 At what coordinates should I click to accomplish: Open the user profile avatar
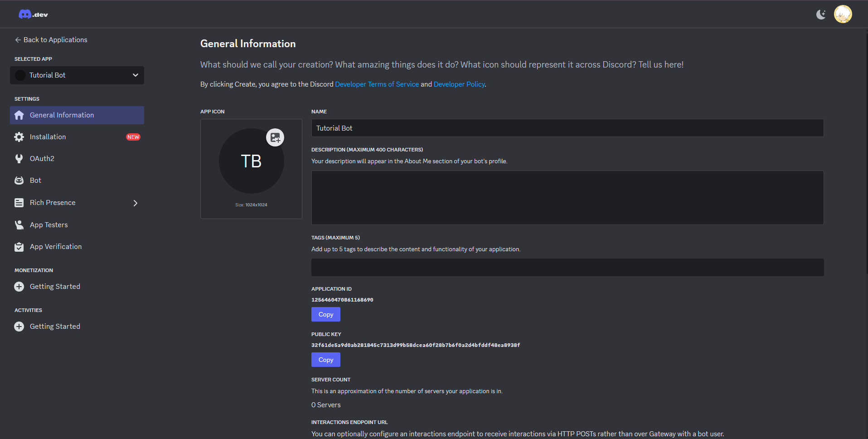tap(843, 15)
